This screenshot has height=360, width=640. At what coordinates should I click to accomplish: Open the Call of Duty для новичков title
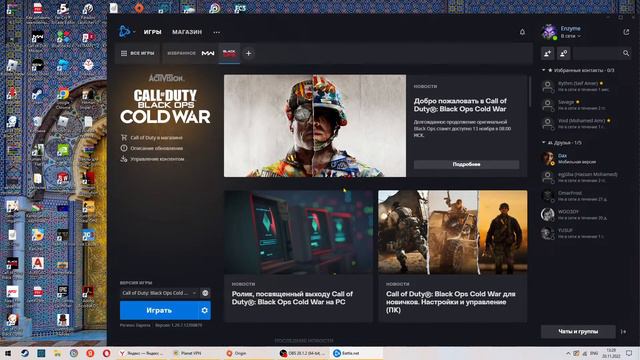(451, 302)
